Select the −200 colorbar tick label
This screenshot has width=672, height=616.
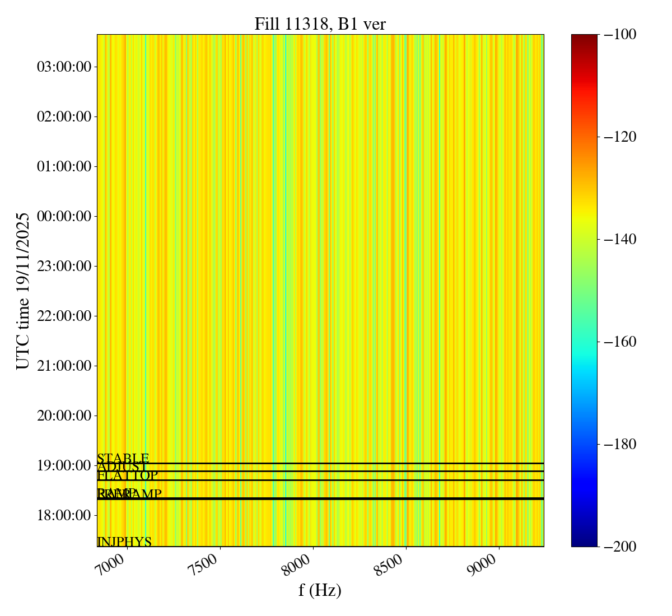[x=619, y=547]
